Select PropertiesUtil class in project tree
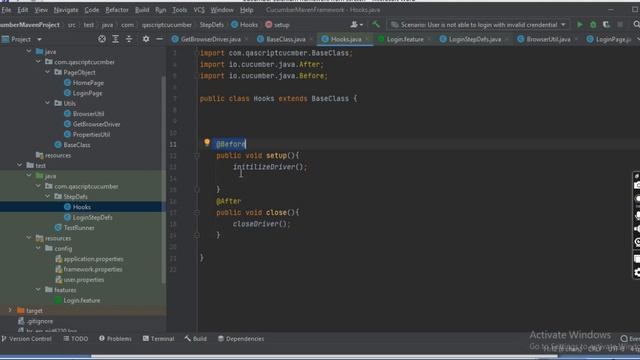The width and height of the screenshot is (640, 360). coord(91,134)
